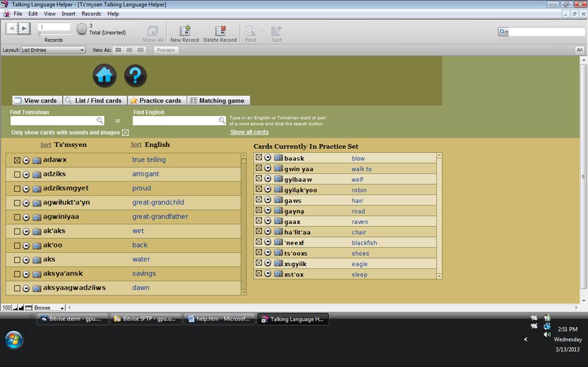
Task: Play sound for gyibaaw in practice set
Action: 268,179
